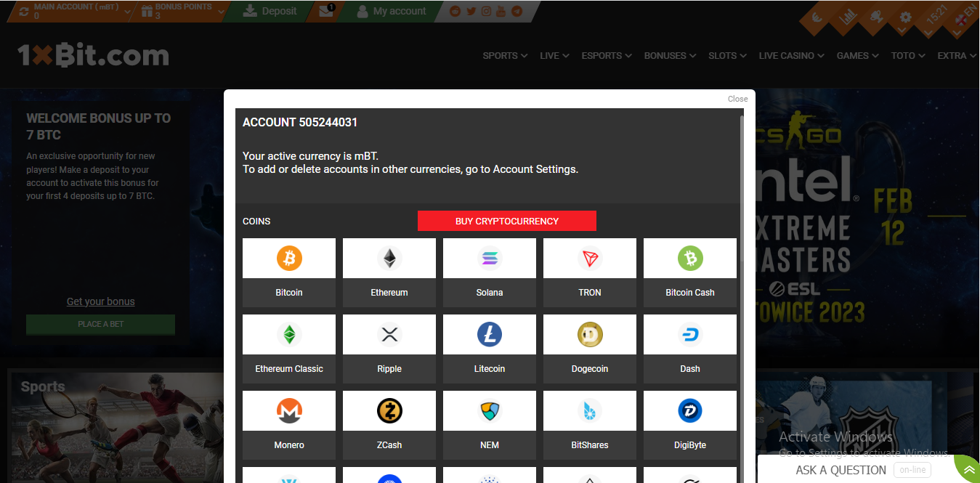Open the LIVE CASINO menu item

[790, 55]
